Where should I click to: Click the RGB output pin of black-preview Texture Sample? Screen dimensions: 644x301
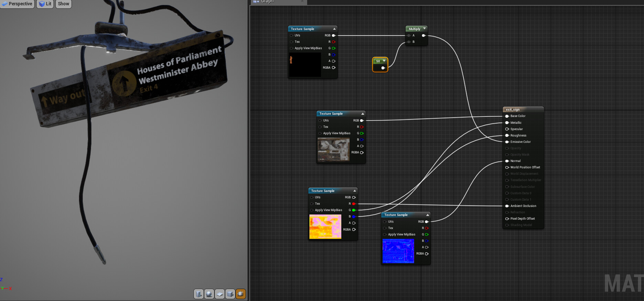pos(334,35)
